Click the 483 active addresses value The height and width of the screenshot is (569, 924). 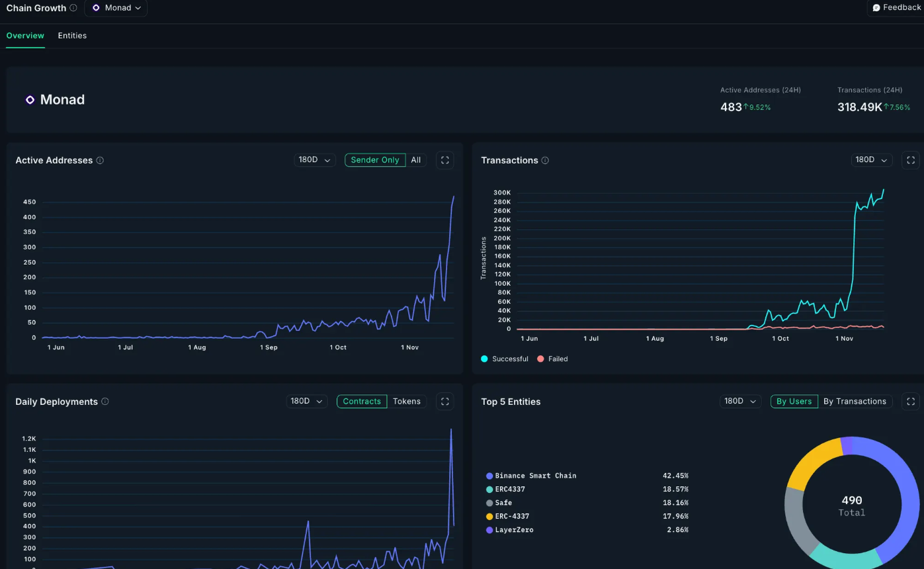(x=731, y=107)
